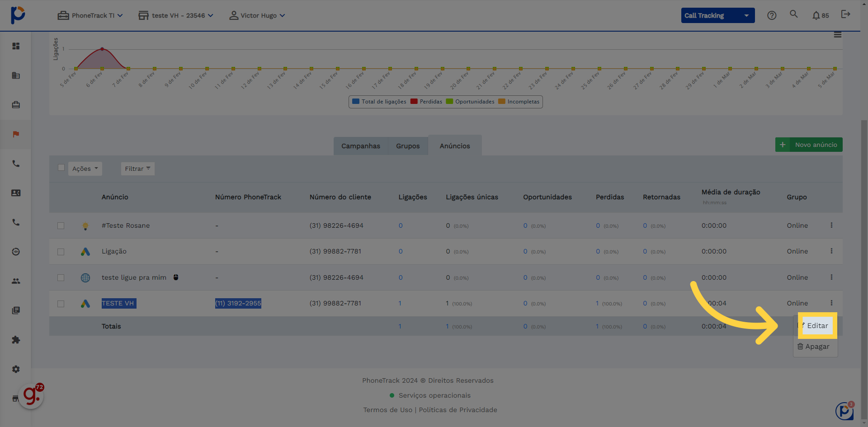
Task: Choose Editar in the context menu
Action: (x=817, y=325)
